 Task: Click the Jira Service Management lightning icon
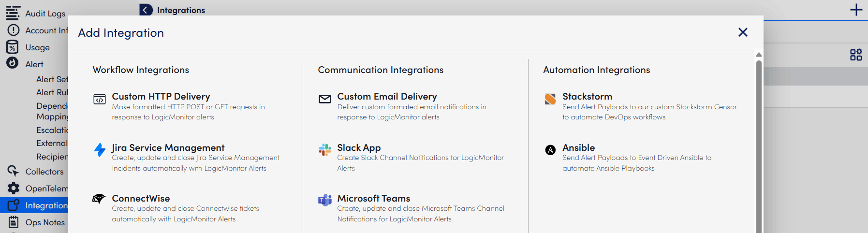pos(100,150)
